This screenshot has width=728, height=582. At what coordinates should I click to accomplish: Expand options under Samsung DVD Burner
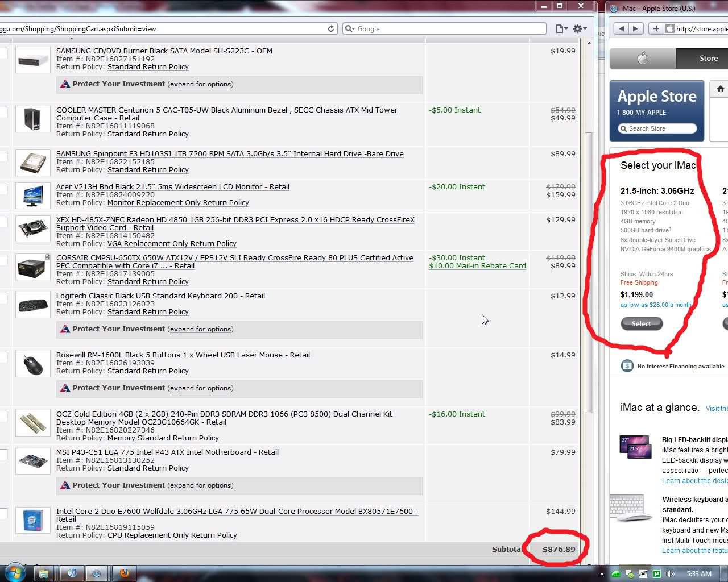(201, 84)
